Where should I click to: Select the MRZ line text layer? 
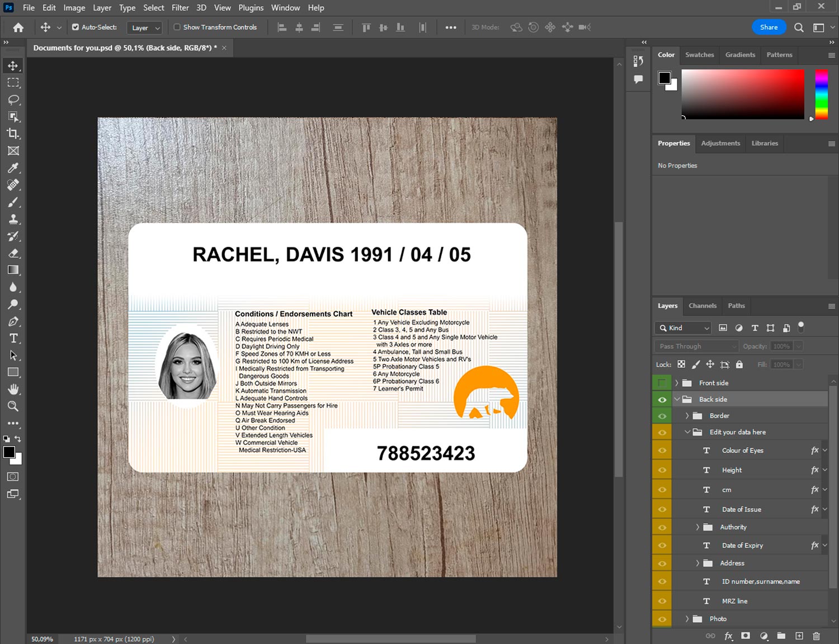pos(734,601)
